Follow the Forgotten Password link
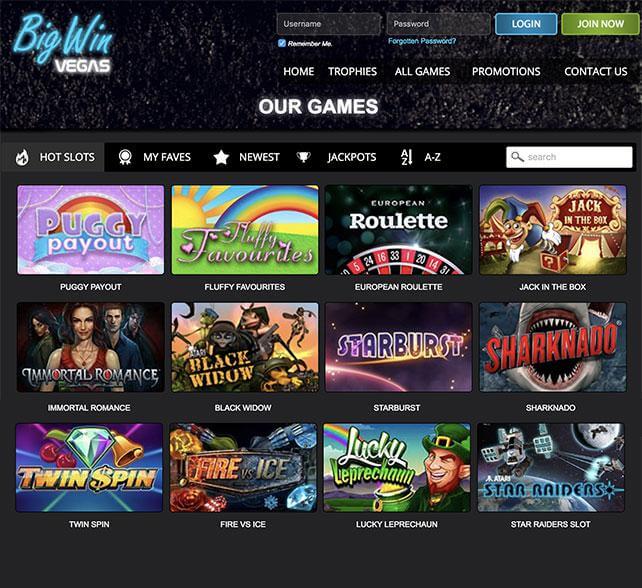The image size is (642, 588). coord(422,41)
